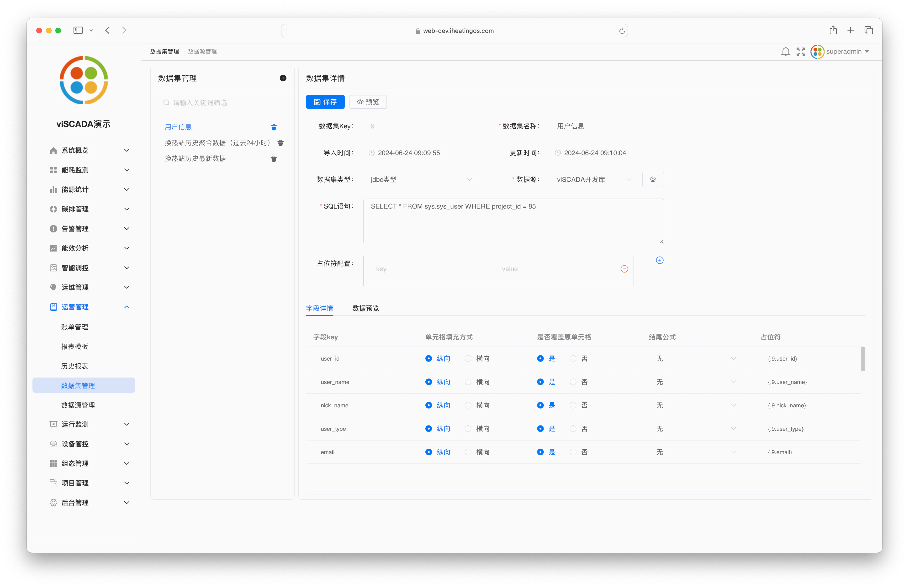Image resolution: width=909 pixels, height=588 pixels.
Task: Open the notifications bell
Action: coord(786,52)
